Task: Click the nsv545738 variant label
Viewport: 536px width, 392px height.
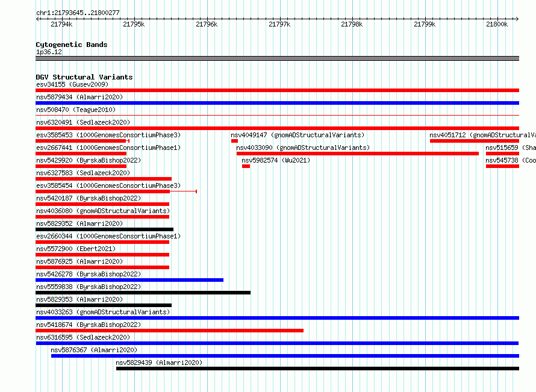Action: (510, 160)
